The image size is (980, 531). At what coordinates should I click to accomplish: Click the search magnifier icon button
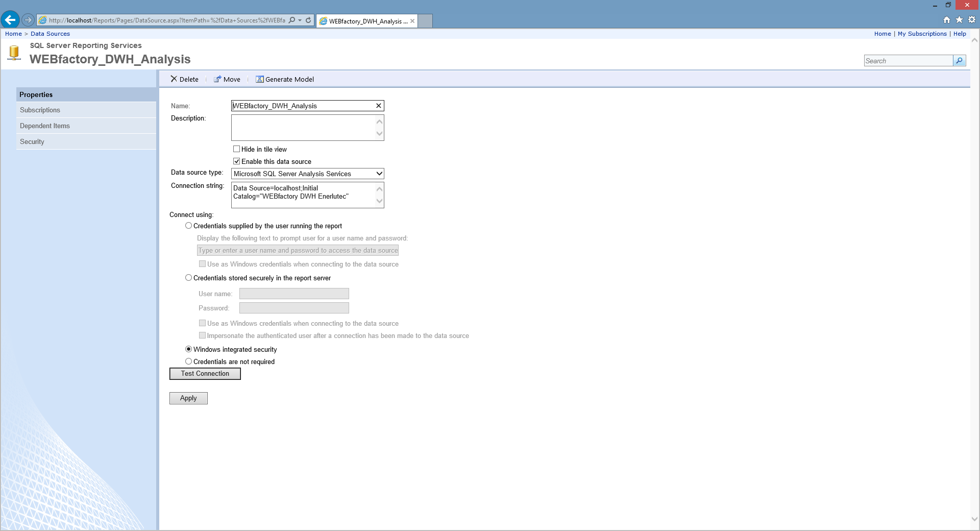959,61
